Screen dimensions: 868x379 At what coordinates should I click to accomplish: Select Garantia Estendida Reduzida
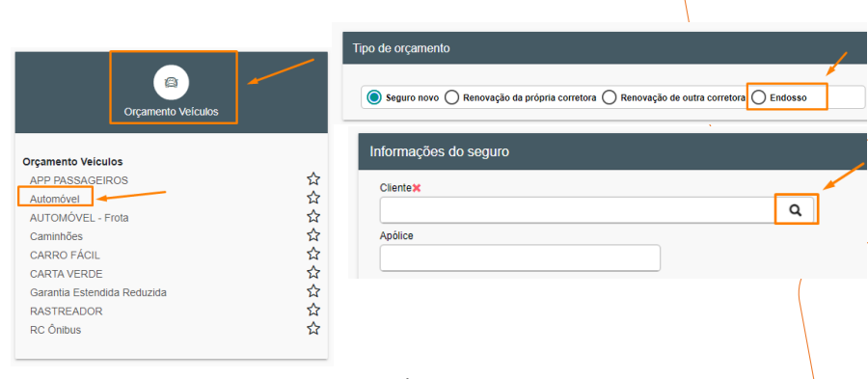98,292
